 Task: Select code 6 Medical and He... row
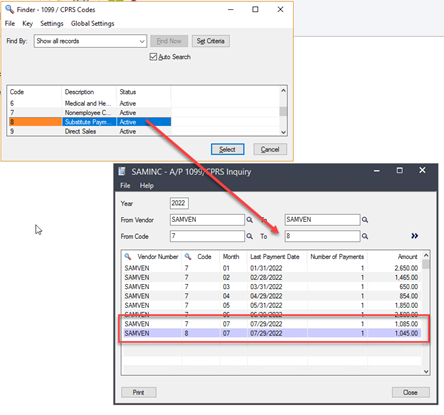90,103
